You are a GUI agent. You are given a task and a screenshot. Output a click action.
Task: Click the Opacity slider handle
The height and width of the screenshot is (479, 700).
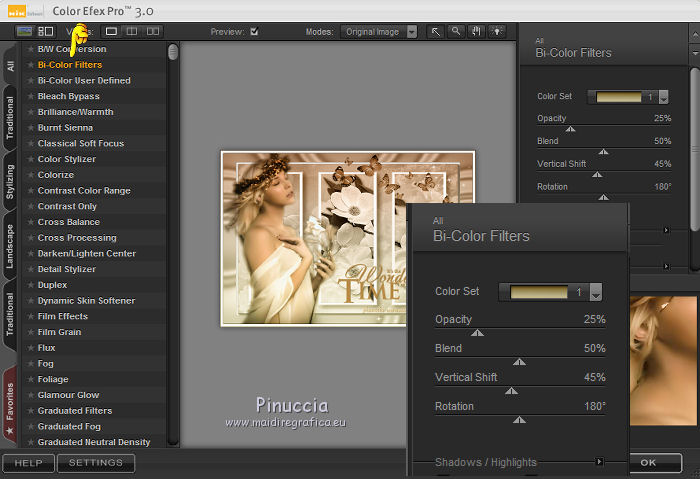pos(477,333)
